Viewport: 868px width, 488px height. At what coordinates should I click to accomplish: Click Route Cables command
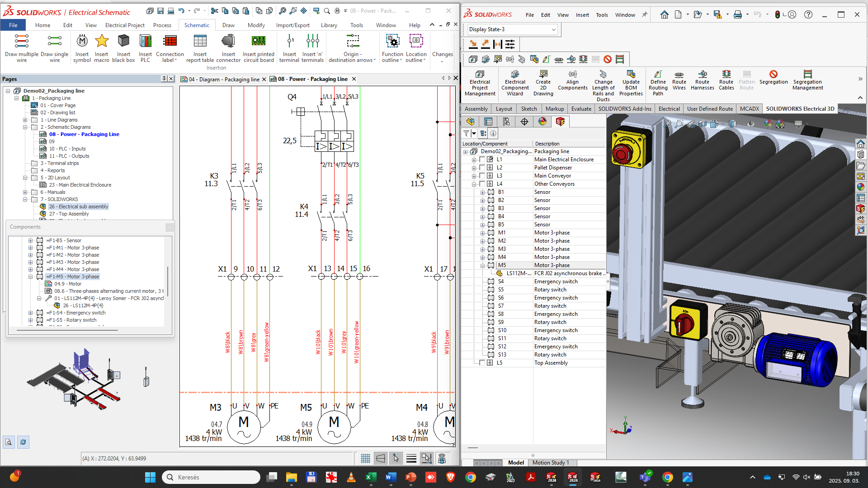click(726, 80)
